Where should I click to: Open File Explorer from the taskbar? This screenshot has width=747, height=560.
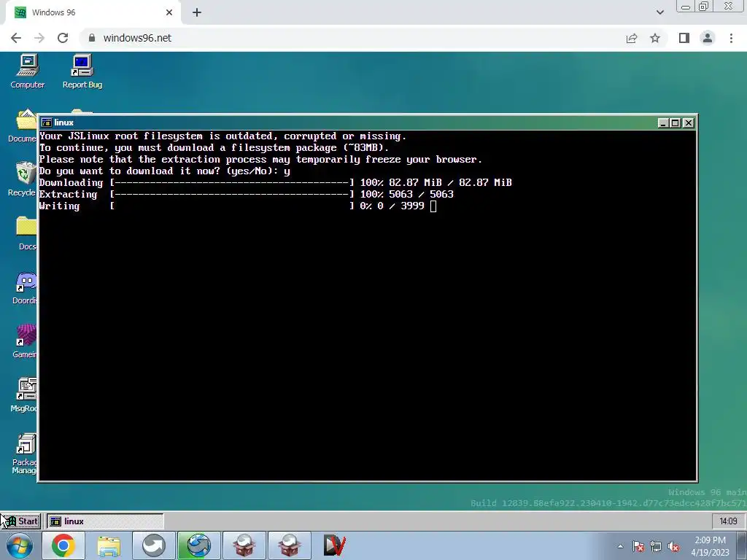click(x=109, y=545)
